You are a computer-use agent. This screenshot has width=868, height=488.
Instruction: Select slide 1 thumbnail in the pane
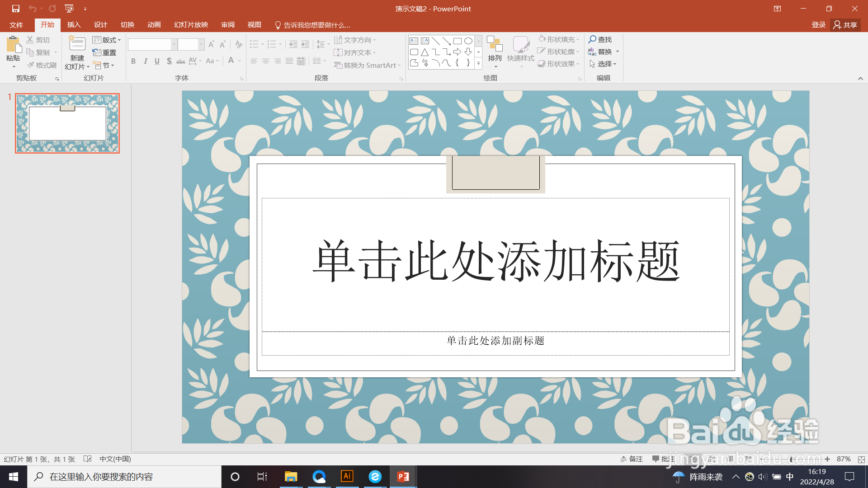(x=67, y=123)
